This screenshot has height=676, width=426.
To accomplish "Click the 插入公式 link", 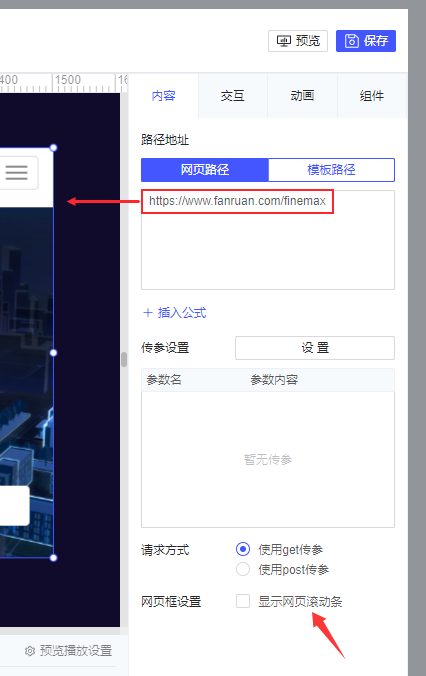I will [x=182, y=313].
